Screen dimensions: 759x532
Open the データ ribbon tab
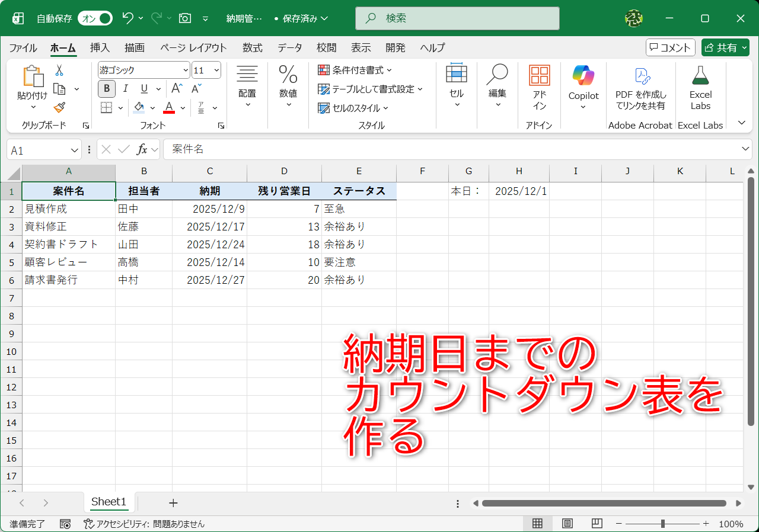(289, 48)
